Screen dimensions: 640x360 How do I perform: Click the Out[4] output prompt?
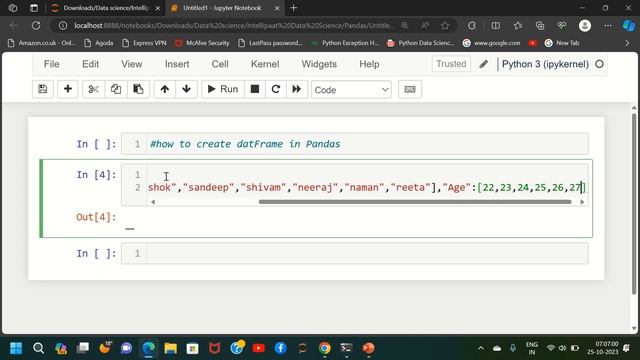pos(96,217)
